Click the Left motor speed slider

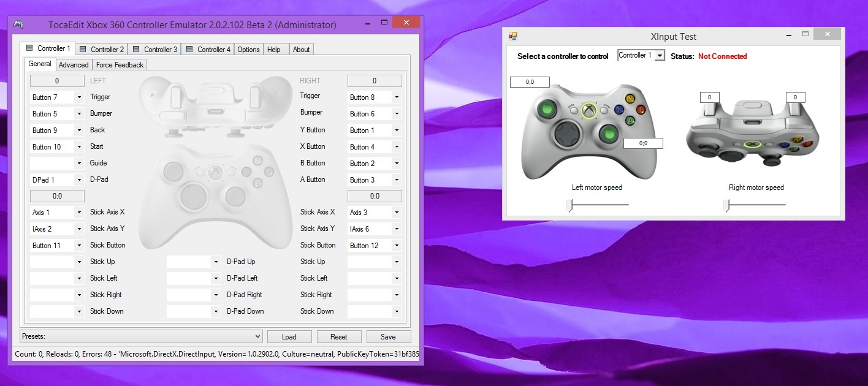(x=598, y=205)
